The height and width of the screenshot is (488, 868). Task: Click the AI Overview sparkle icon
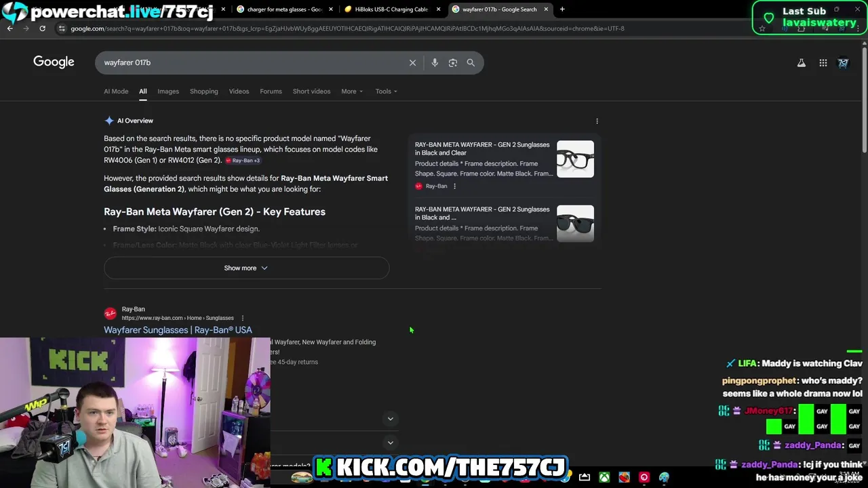pyautogui.click(x=109, y=121)
